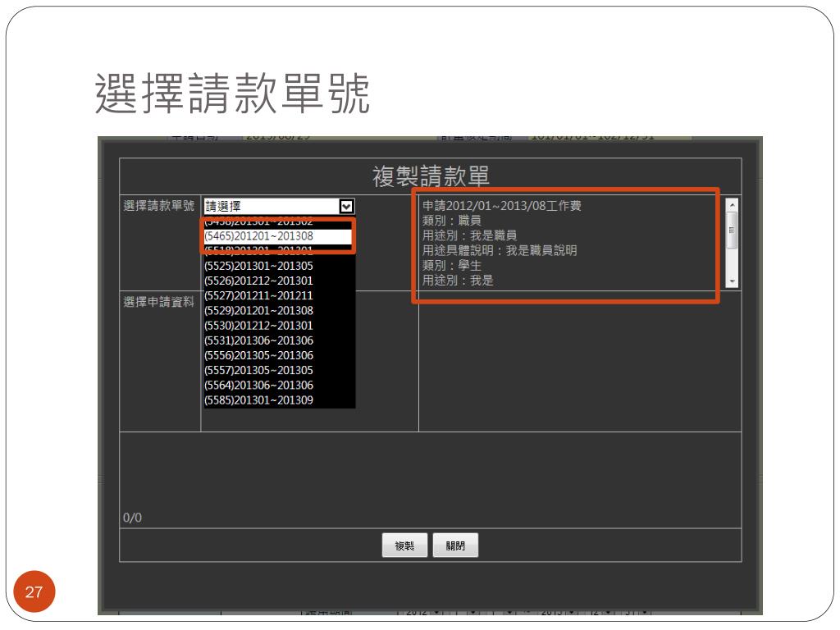
Task: Select option (5527)201211~201211
Action: [279, 296]
